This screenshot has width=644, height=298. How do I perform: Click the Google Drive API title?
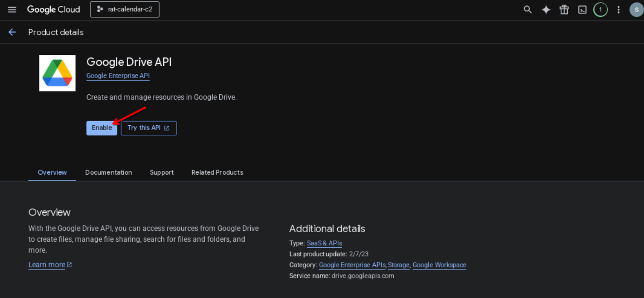[x=129, y=62]
